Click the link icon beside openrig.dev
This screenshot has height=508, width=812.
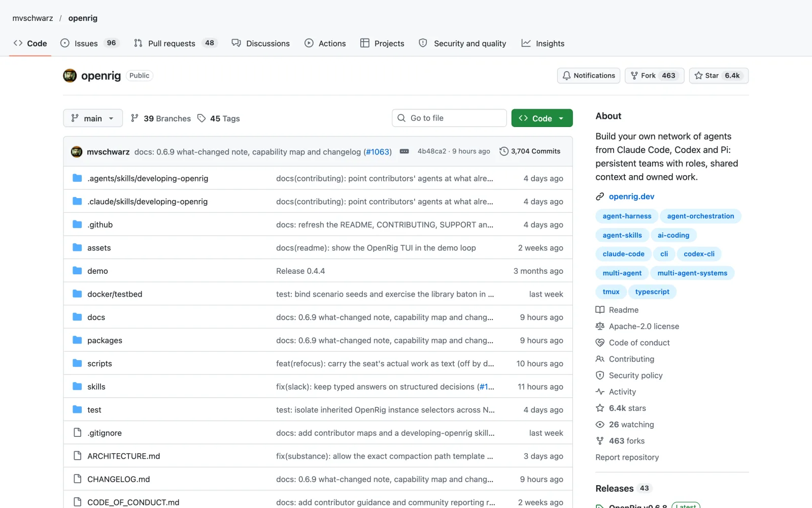pyautogui.click(x=600, y=197)
